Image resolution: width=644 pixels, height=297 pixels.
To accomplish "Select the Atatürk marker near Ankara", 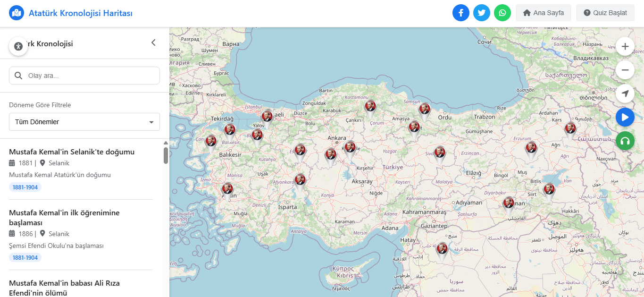I will (349, 147).
